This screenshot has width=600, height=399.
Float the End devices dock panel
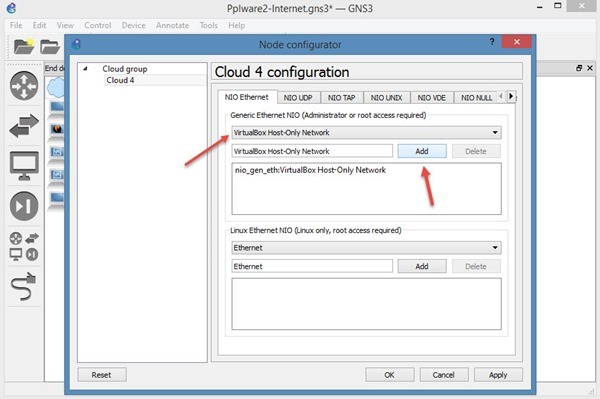pyautogui.click(x=579, y=68)
